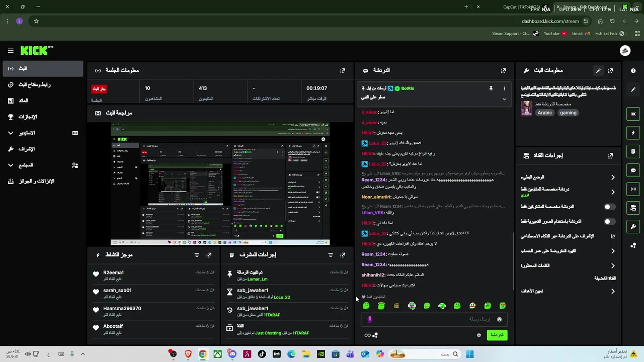
Task: Click the Kick logo
Action: (36, 50)
